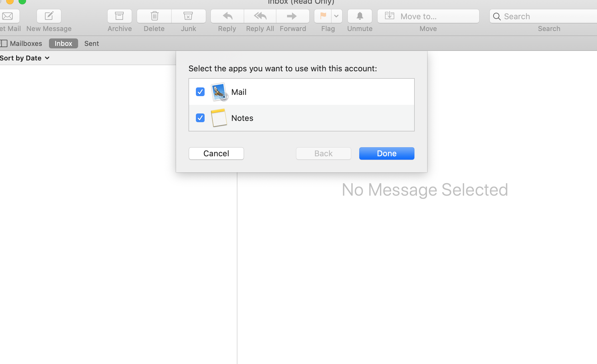Viewport: 597px width, 364px height.
Task: Click the Unmute bell icon
Action: click(x=359, y=16)
